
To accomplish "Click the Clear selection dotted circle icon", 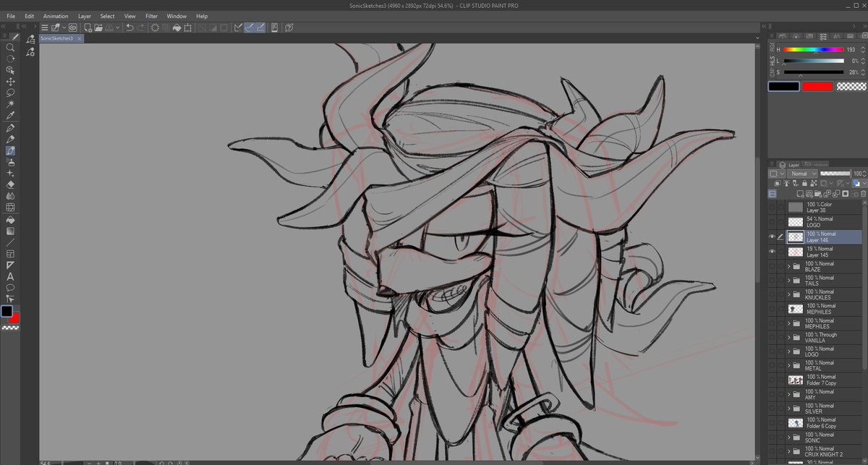I will point(155,27).
